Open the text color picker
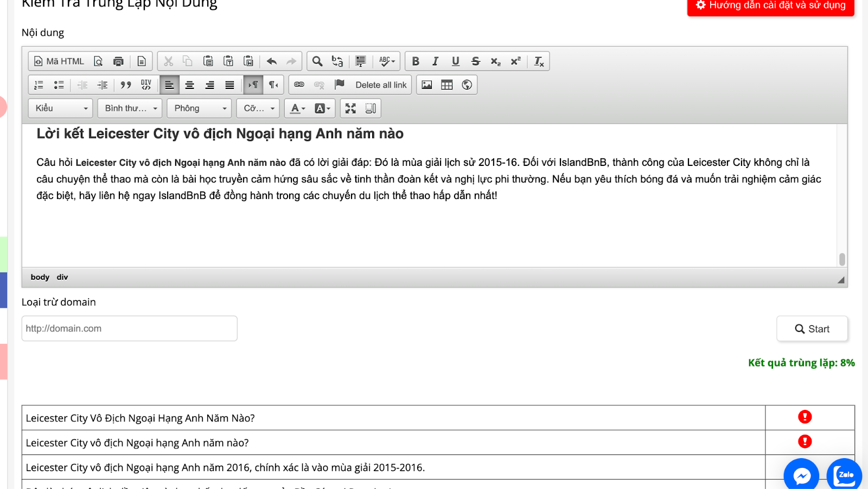Screen dimensions: 868x489 coord(297,108)
